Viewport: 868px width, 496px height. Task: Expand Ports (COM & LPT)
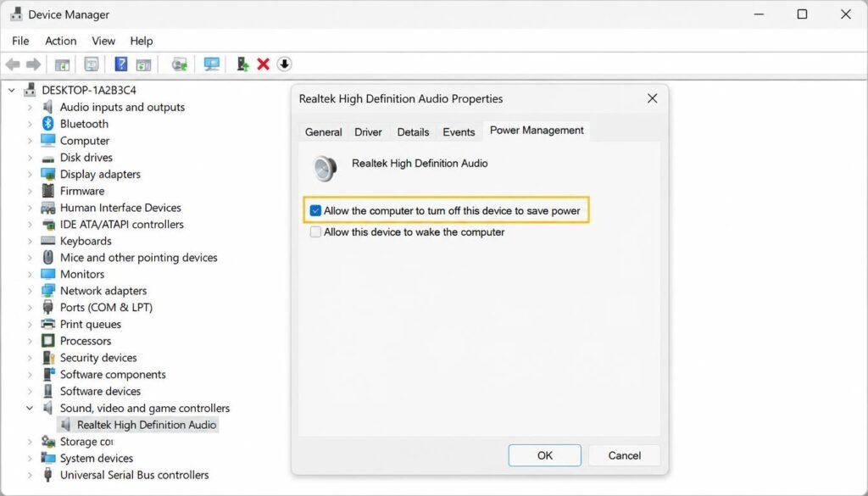point(30,307)
